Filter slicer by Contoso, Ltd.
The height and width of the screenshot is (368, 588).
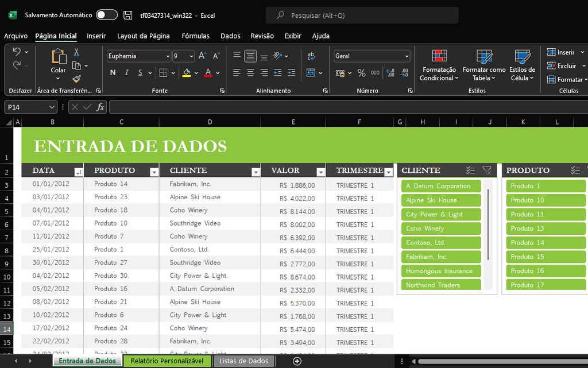tap(441, 242)
